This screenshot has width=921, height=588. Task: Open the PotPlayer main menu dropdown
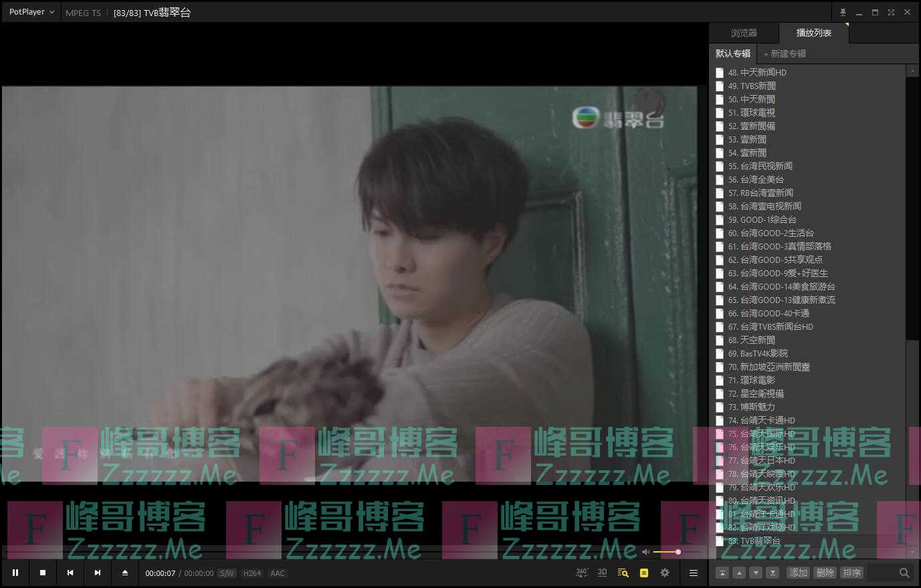pyautogui.click(x=31, y=12)
